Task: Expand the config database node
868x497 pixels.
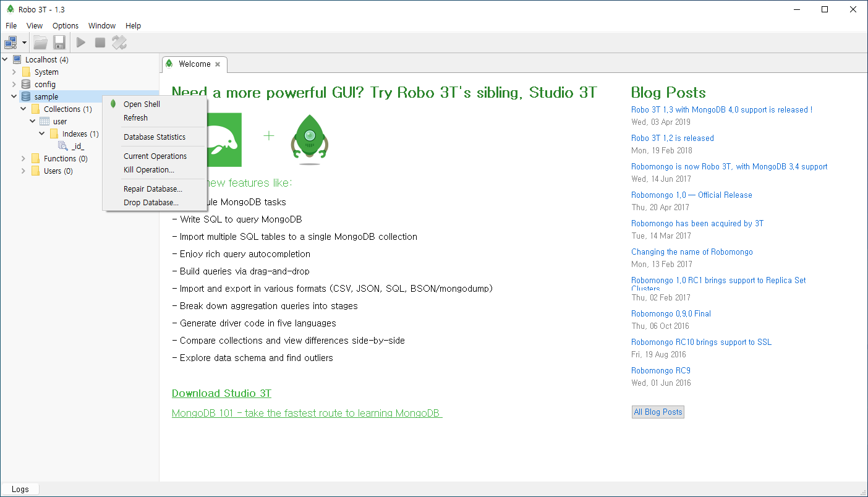Action: pos(14,84)
